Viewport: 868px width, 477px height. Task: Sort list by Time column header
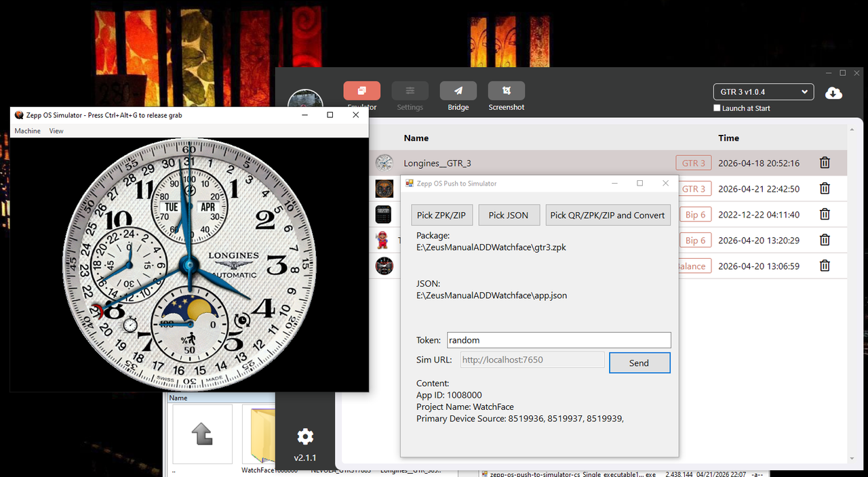(728, 138)
